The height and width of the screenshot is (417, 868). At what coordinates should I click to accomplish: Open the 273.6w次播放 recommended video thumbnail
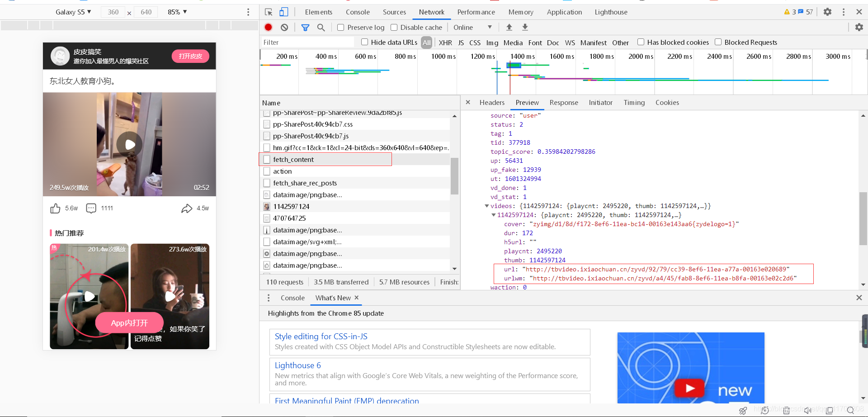pyautogui.click(x=170, y=296)
